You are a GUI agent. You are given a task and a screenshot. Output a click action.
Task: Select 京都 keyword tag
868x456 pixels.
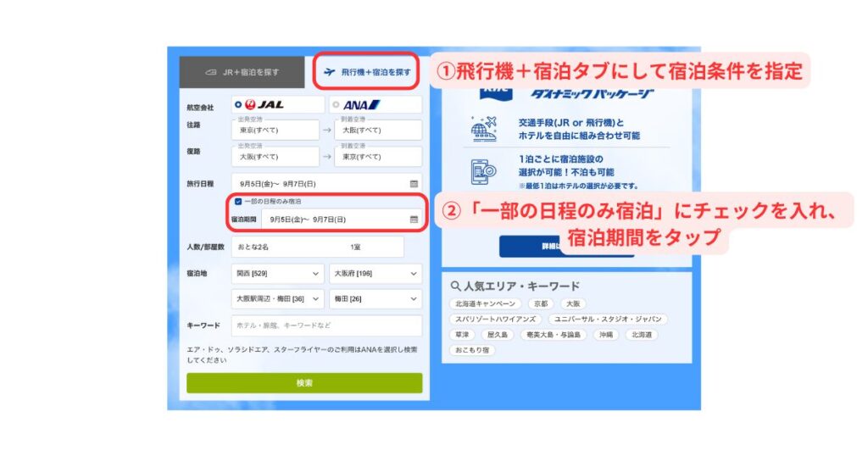pos(541,303)
